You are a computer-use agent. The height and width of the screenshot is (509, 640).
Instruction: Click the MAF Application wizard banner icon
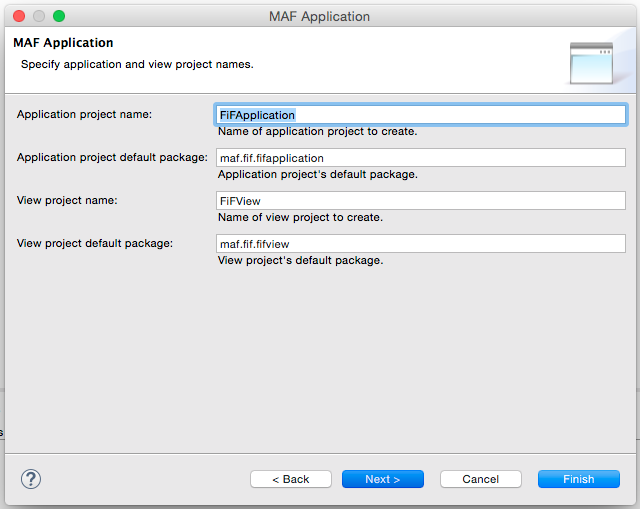[x=591, y=63]
